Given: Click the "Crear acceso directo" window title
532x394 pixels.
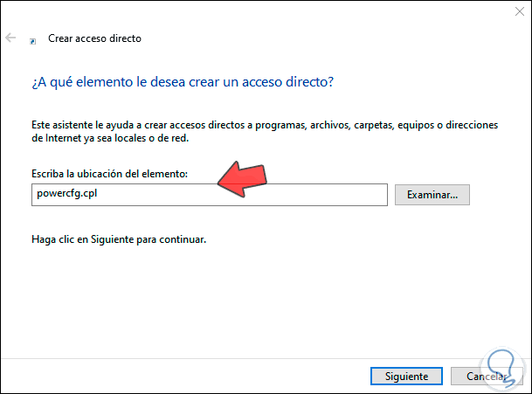Looking at the screenshot, I should click(x=93, y=38).
